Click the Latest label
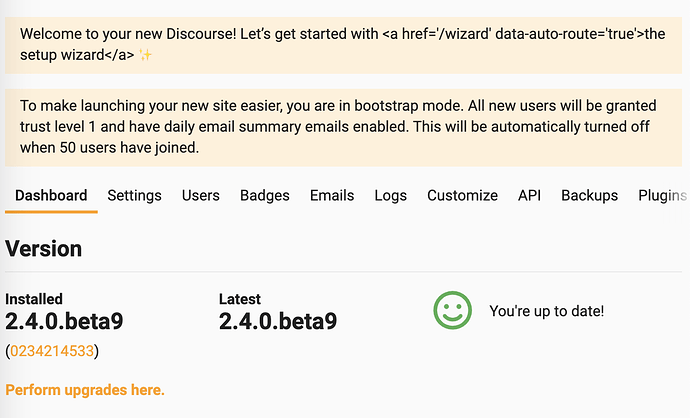 click(x=240, y=299)
